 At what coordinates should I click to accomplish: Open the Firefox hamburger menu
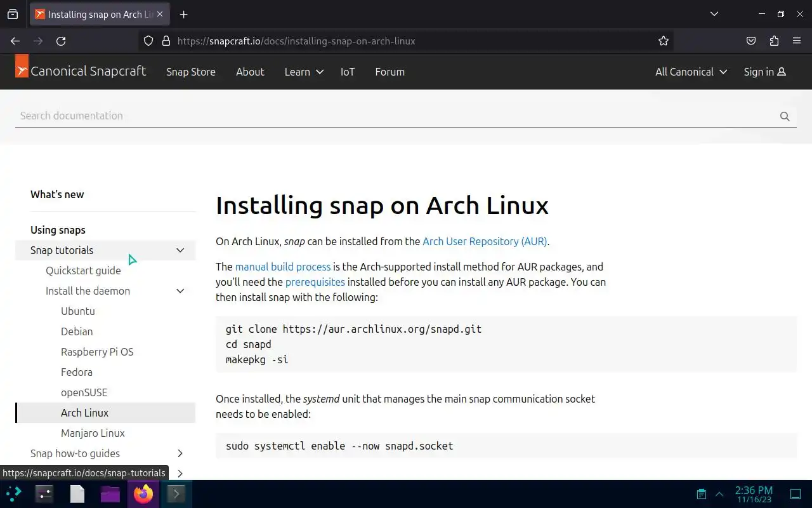(797, 41)
